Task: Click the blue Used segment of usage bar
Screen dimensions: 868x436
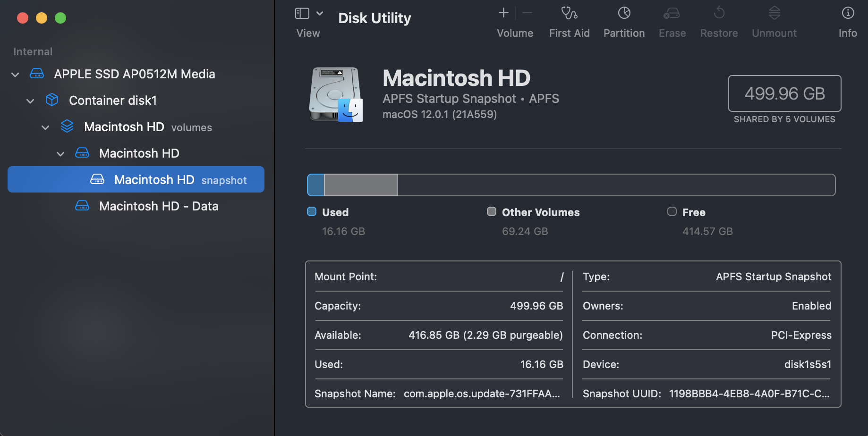Action: click(316, 185)
